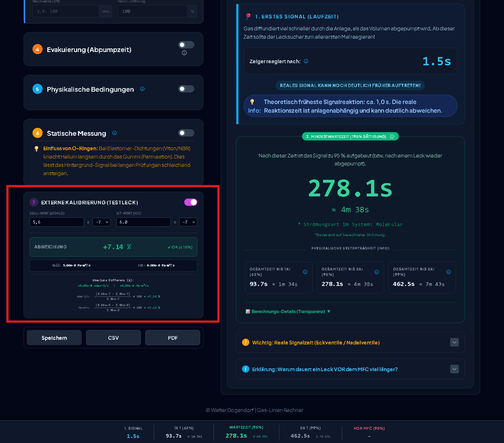This screenshot has width=504, height=443.
Task: Click 'VOR MFC (95%)' in bottom status bar
Action: coord(369,429)
